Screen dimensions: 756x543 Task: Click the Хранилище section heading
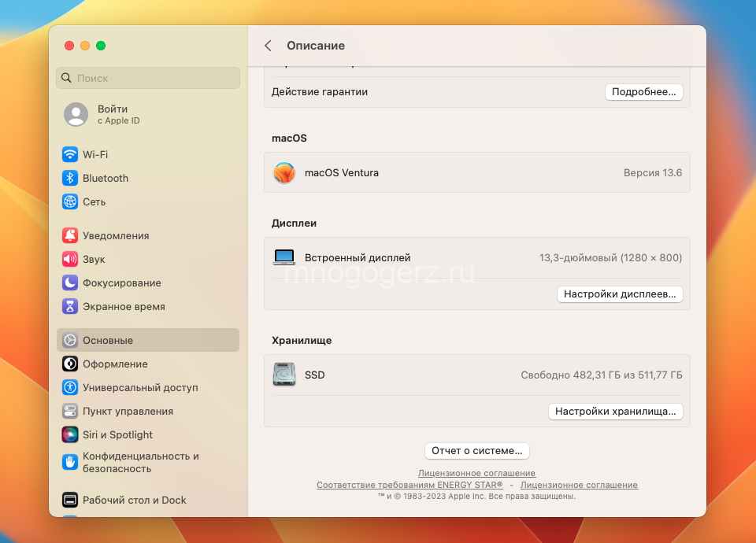tap(302, 341)
